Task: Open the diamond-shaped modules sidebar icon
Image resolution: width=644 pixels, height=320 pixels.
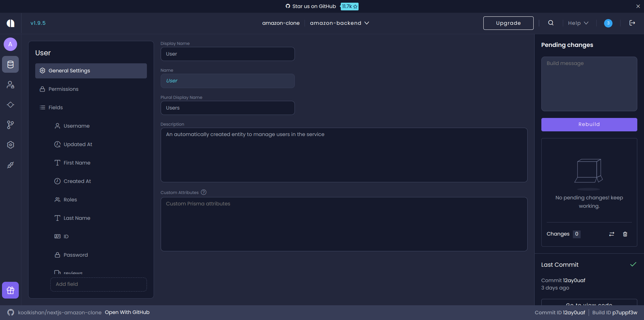Action: click(x=10, y=105)
